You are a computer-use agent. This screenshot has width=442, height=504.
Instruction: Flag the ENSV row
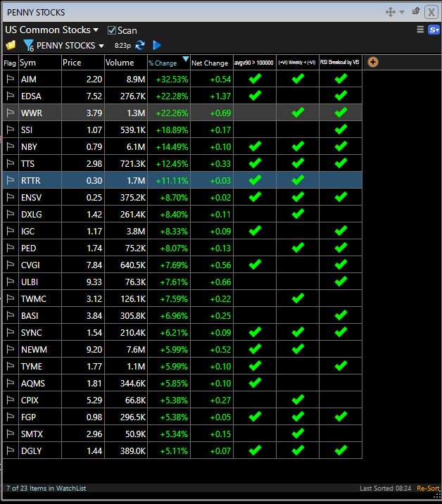tap(11, 197)
